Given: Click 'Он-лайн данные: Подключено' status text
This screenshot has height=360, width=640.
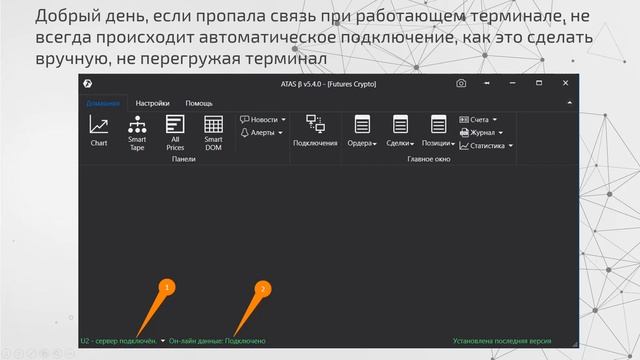Looking at the screenshot, I should tap(217, 341).
